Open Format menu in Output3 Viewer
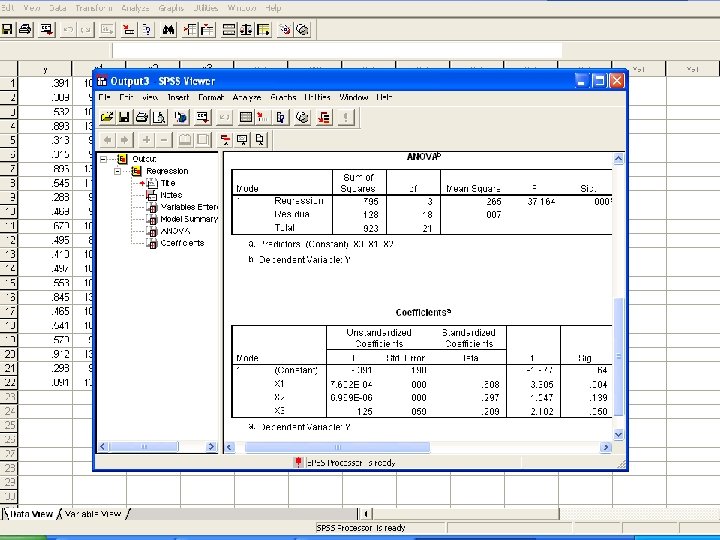The image size is (720, 540). (211, 97)
